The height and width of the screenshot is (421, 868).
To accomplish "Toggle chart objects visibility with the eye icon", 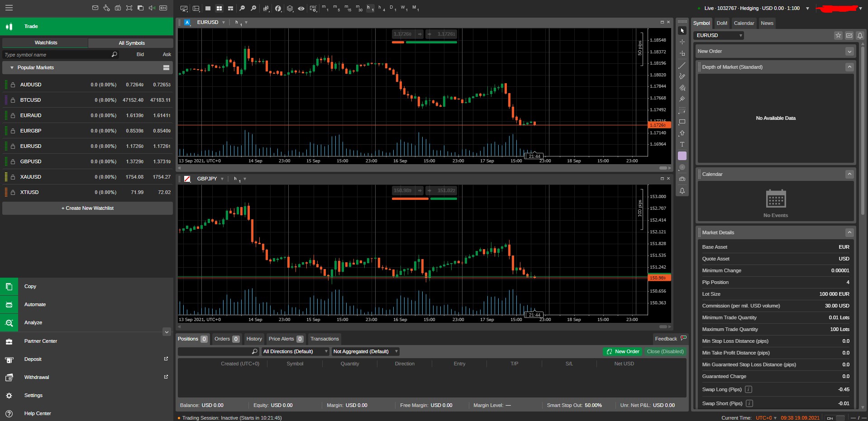I will click(301, 8).
